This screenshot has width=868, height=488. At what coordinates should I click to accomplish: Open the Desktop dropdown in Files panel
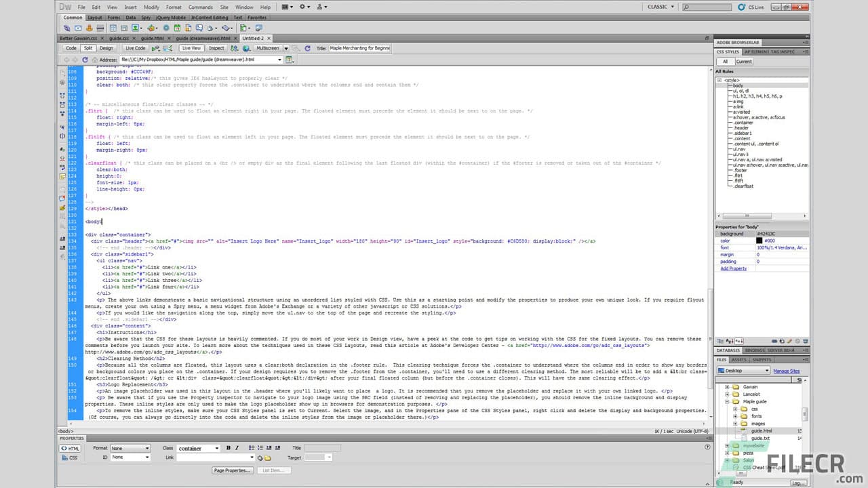(743, 371)
